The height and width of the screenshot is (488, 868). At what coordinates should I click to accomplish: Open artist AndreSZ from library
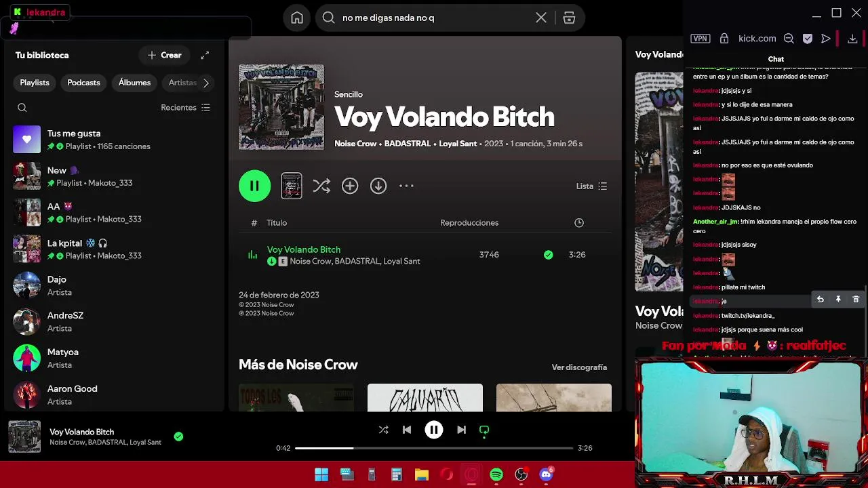114,322
